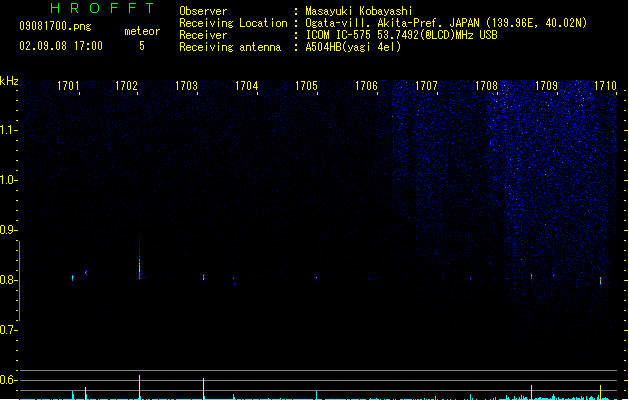Click receiver value ICOM IC-575 53.7492 MHz

pos(401,35)
